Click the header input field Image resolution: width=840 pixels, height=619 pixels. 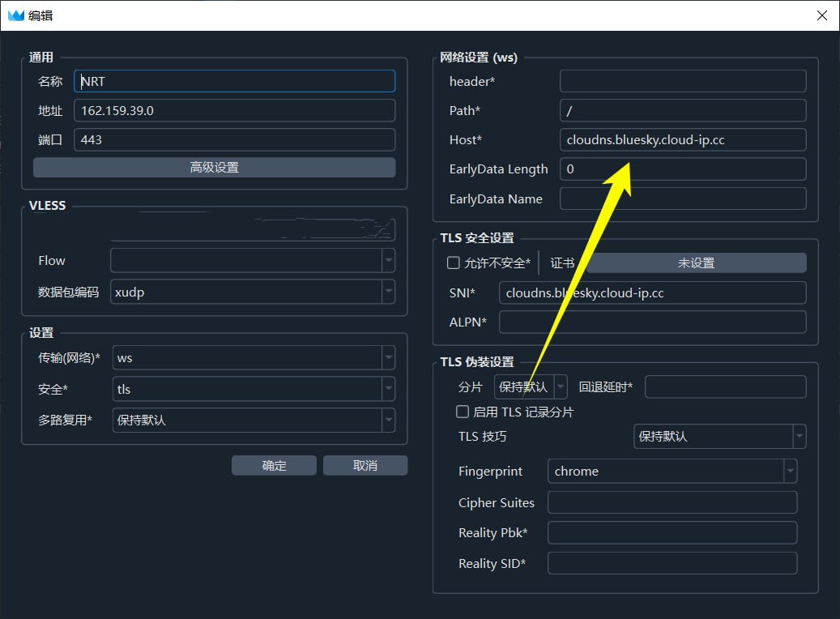[683, 81]
